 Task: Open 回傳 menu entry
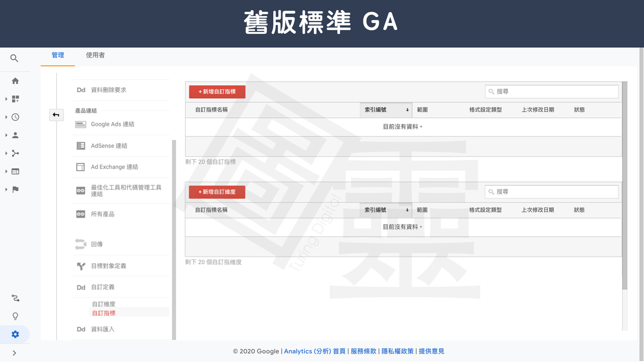click(x=97, y=244)
